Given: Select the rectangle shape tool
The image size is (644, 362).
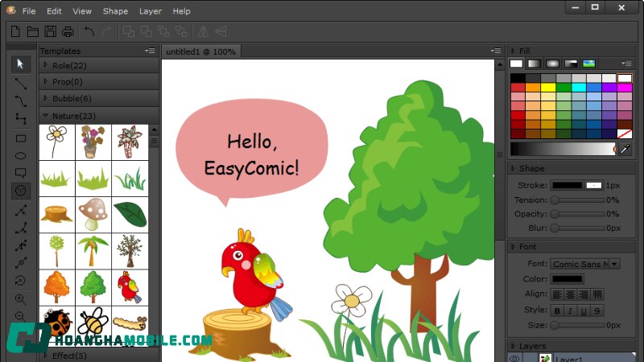Looking at the screenshot, I should point(21,138).
